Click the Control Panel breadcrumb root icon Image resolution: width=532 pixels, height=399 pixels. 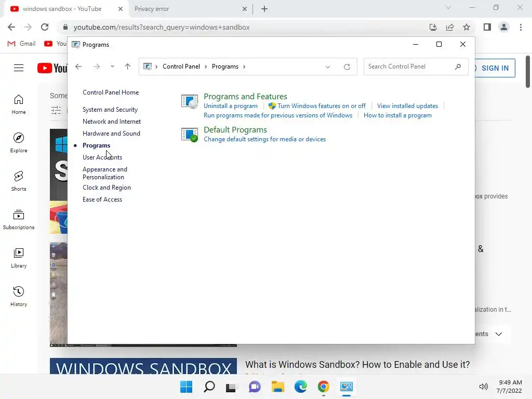(147, 66)
